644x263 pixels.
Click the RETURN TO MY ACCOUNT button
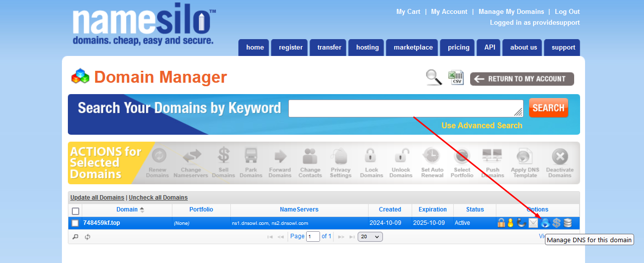tap(522, 79)
